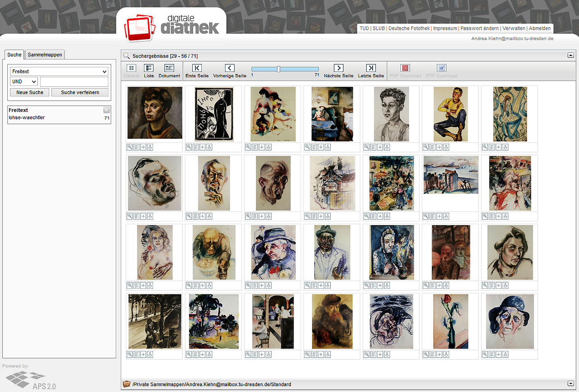Go to Nächste Seite
Image resolution: width=579 pixels, height=392 pixels.
click(338, 71)
